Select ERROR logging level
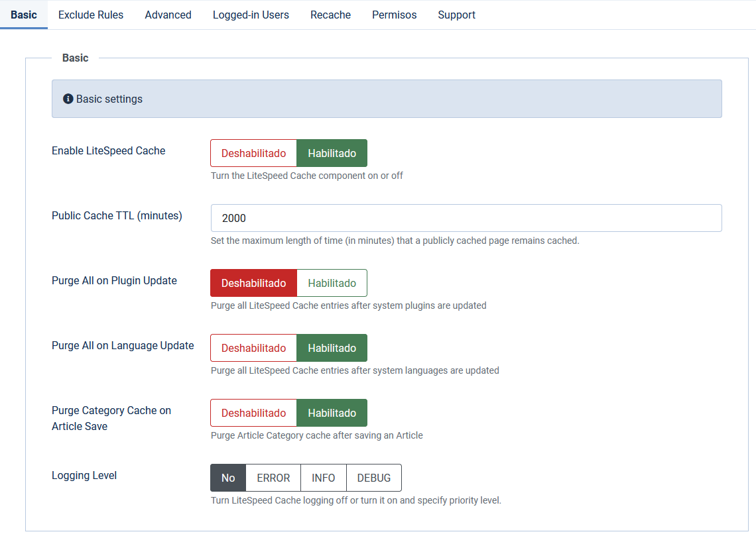Viewport: 756px width, 544px height. (273, 478)
